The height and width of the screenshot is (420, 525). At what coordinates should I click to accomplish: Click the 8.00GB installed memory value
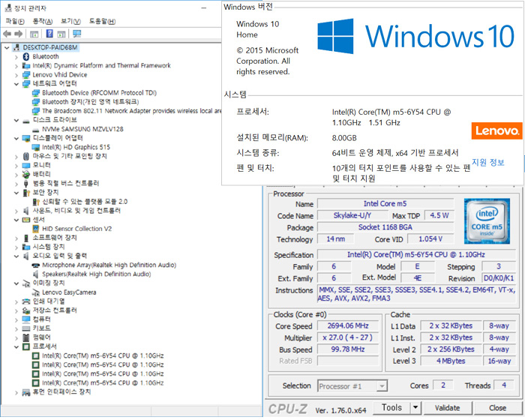point(344,138)
